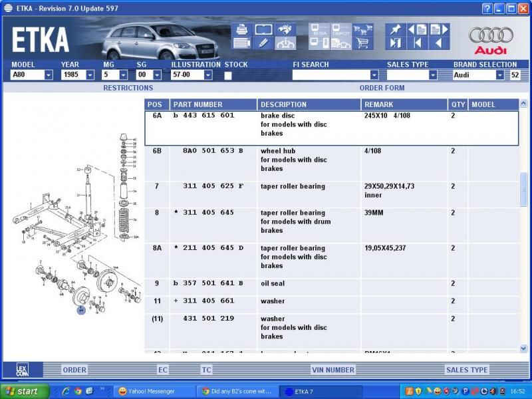This screenshot has width=532, height=399.
Task: Click the DEPOT workstation icon
Action: [340, 29]
